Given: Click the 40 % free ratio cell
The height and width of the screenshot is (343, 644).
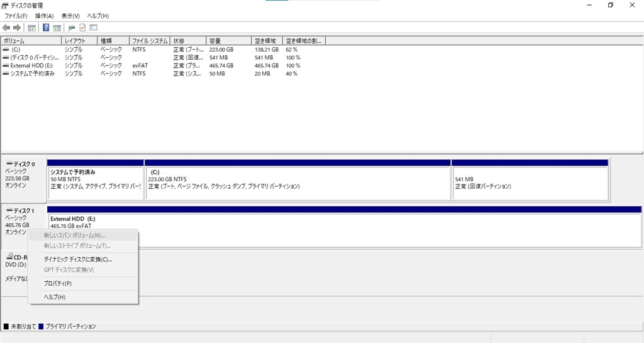Looking at the screenshot, I should click(x=292, y=74).
